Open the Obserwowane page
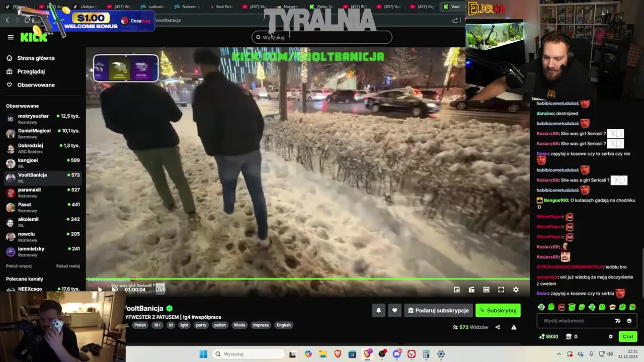The image size is (644, 362). click(31, 85)
